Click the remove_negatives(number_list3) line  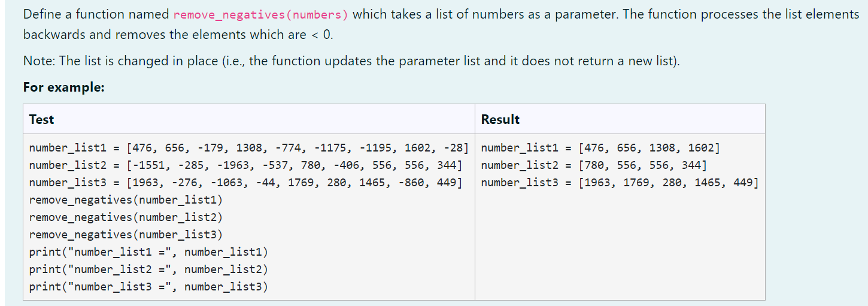[x=126, y=235]
